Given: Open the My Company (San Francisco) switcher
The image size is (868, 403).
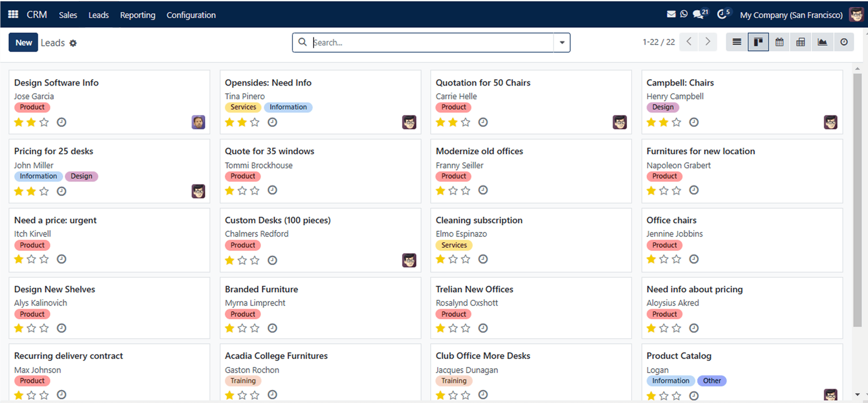Looking at the screenshot, I should pyautogui.click(x=791, y=15).
